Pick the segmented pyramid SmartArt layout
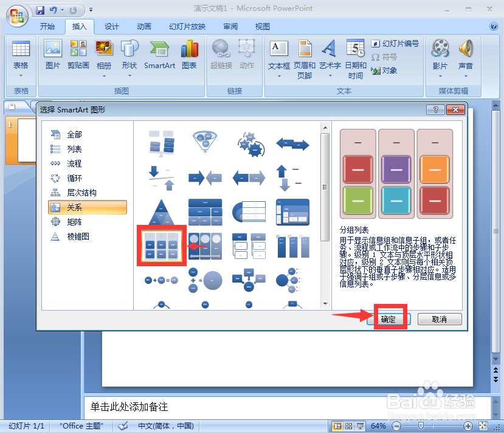This screenshot has height=434, width=504. 161,212
